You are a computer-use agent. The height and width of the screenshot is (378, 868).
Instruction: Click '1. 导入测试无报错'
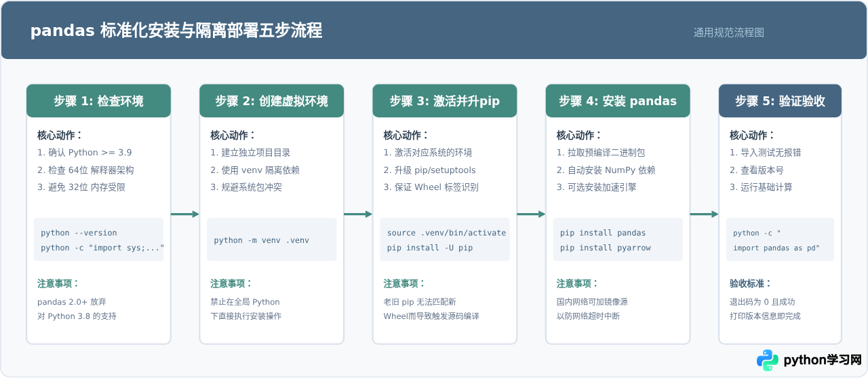766,153
